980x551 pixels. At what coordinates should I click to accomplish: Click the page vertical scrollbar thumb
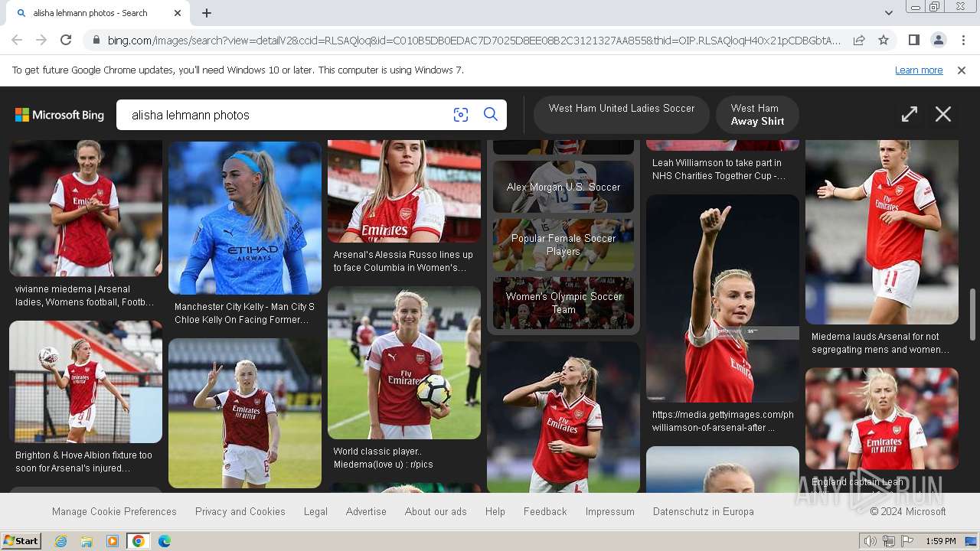[973, 314]
